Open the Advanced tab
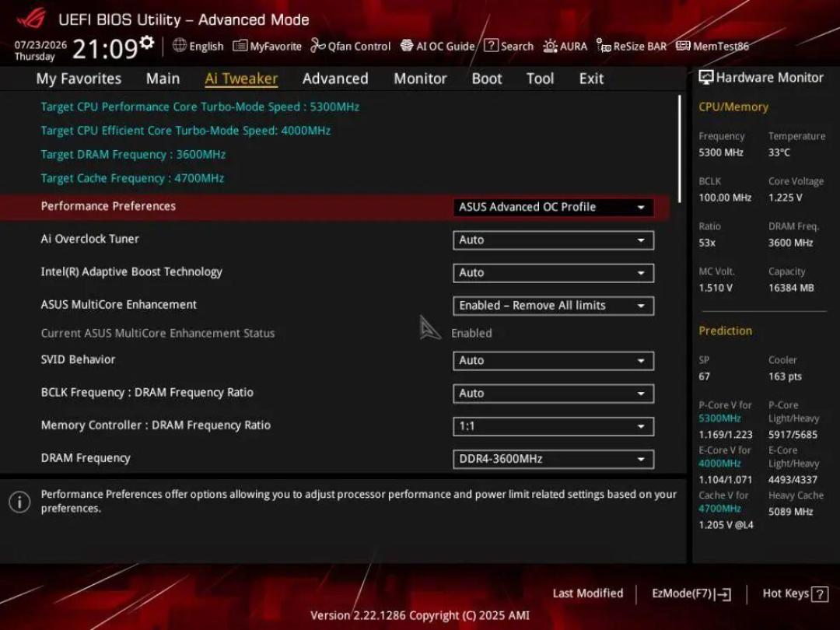 click(335, 79)
